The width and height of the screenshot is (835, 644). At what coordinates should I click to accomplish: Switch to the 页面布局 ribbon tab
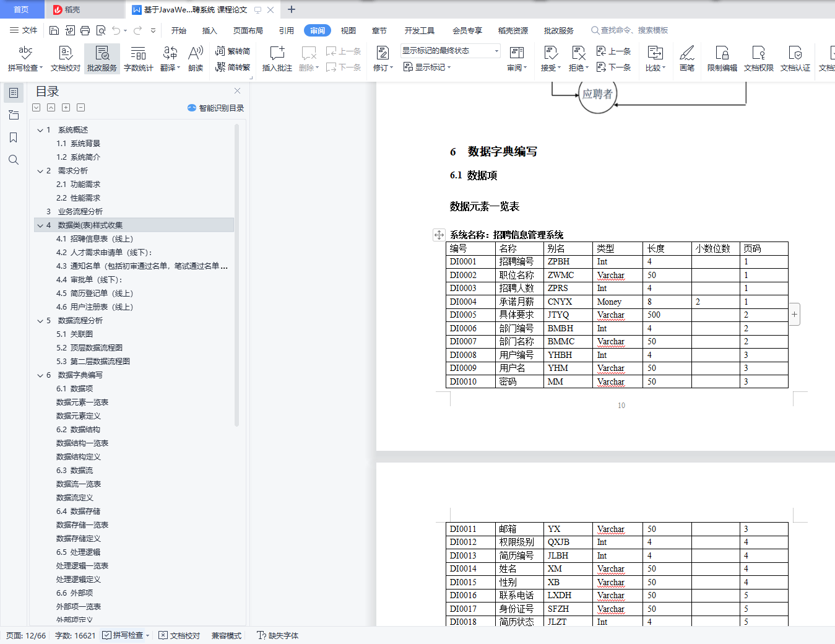(x=248, y=30)
